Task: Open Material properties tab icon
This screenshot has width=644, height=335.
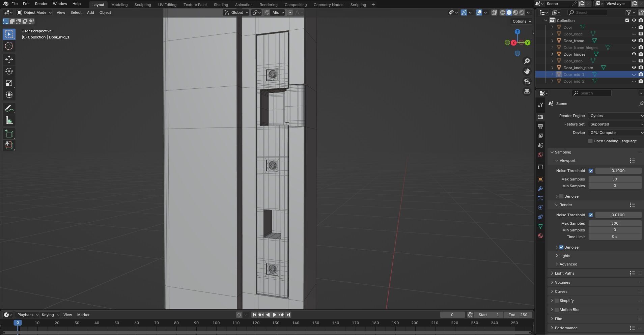Action: point(540,236)
